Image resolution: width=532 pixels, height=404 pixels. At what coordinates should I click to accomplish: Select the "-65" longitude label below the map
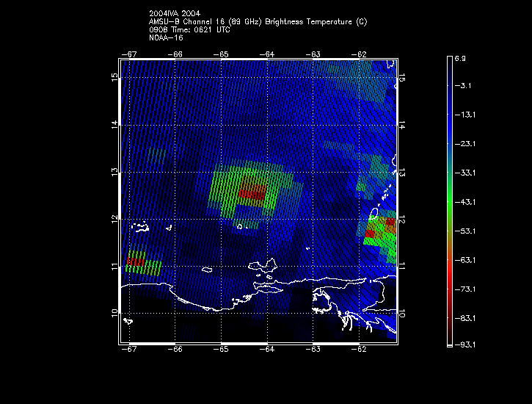221,350
